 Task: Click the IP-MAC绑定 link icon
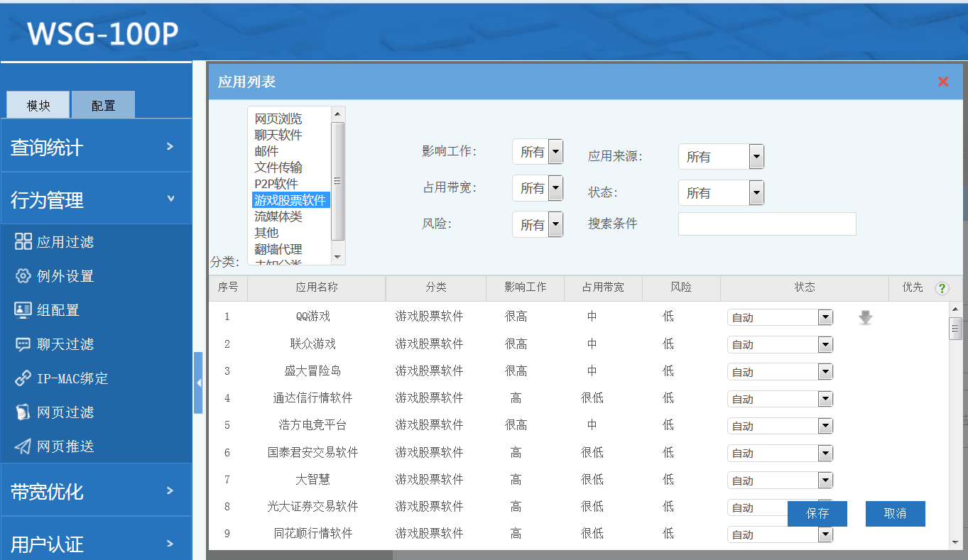pyautogui.click(x=23, y=378)
